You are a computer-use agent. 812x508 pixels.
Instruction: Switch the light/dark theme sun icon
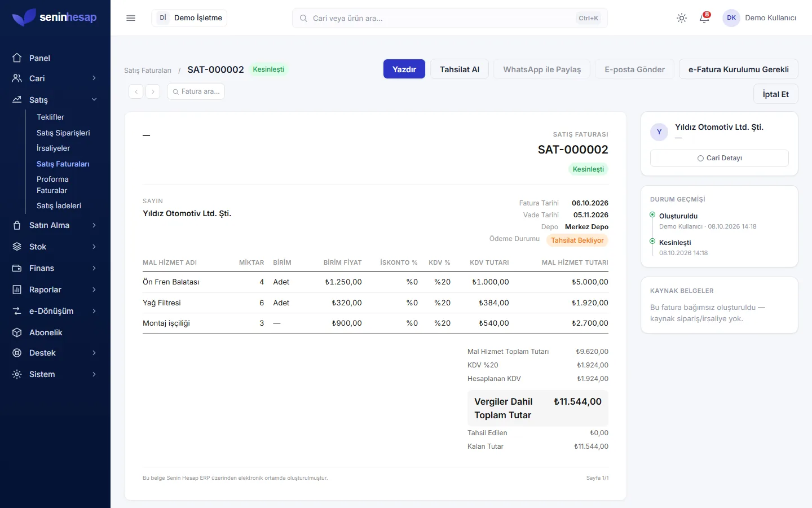pos(682,18)
